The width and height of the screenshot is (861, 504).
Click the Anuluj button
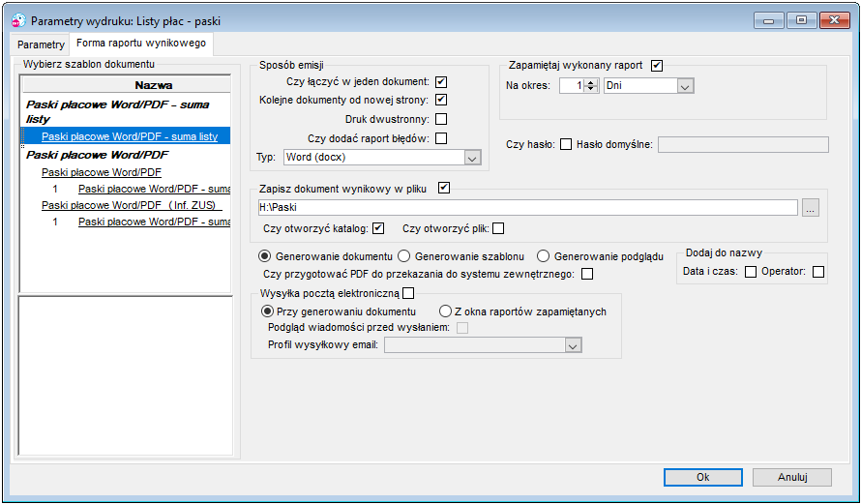791,477
